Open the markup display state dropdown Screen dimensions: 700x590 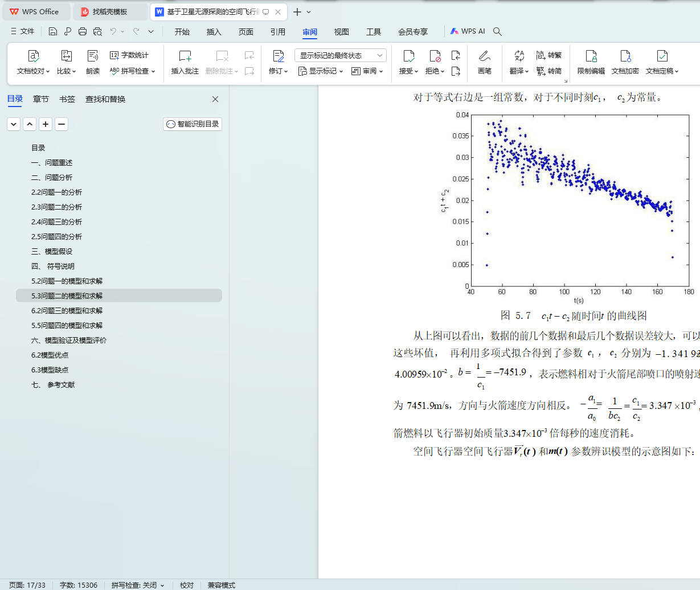point(340,55)
